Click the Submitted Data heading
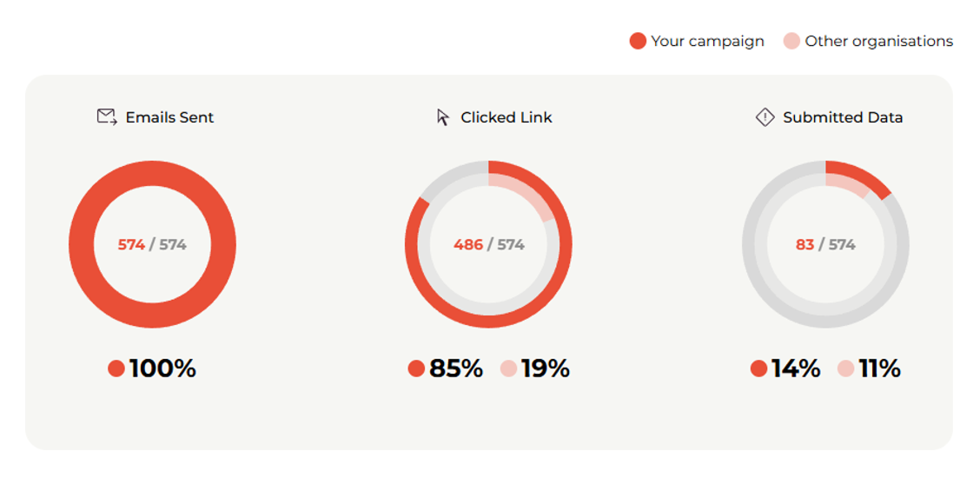Image resolution: width=980 pixels, height=478 pixels. point(843,117)
